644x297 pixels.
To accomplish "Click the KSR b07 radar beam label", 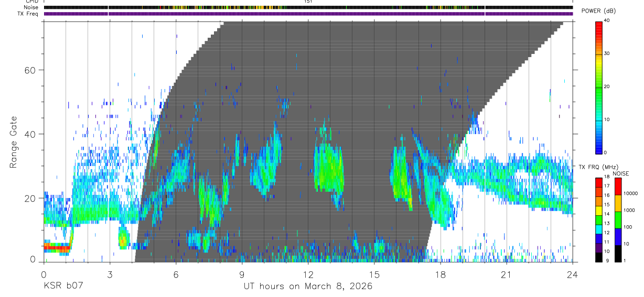I will pyautogui.click(x=63, y=286).
